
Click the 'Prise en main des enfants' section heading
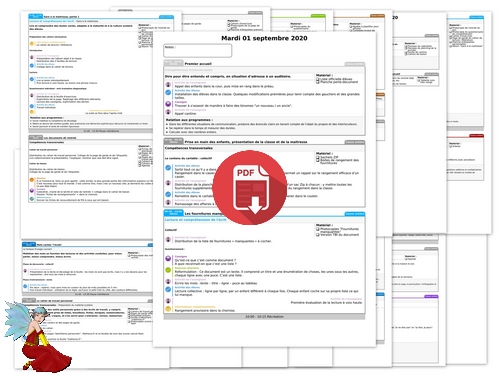246,142
